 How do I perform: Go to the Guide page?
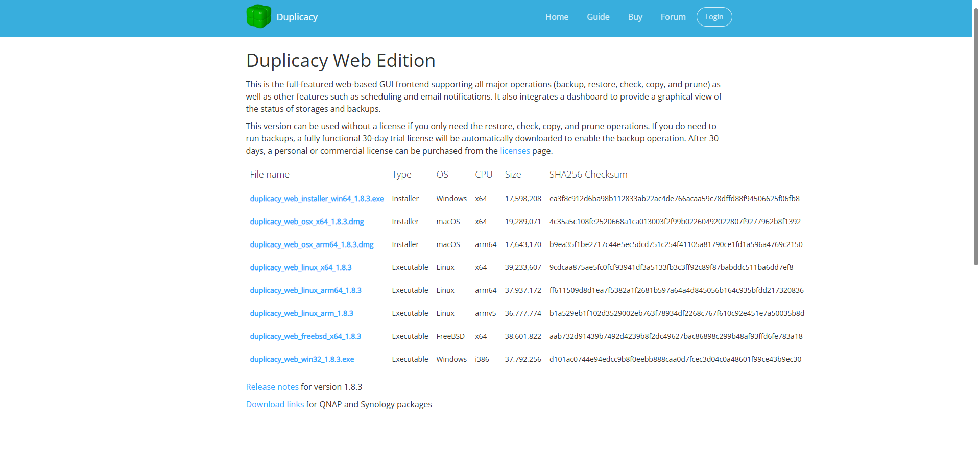(x=598, y=17)
